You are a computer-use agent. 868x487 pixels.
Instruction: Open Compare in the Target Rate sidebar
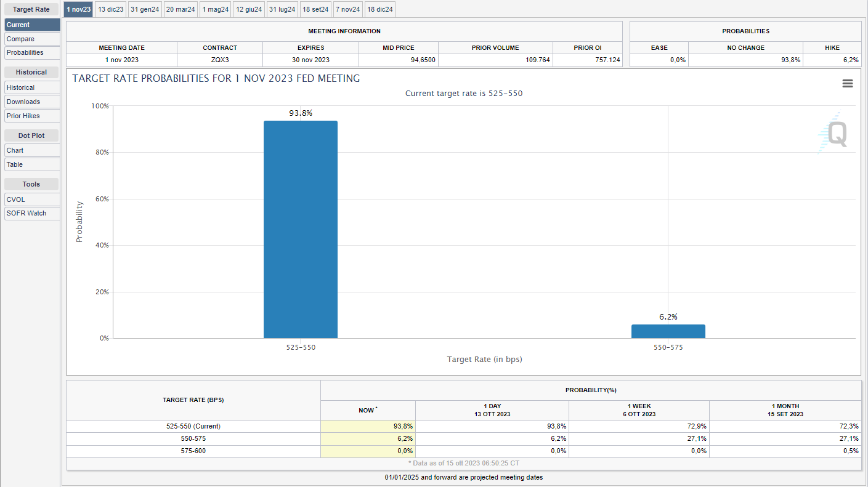coord(32,39)
